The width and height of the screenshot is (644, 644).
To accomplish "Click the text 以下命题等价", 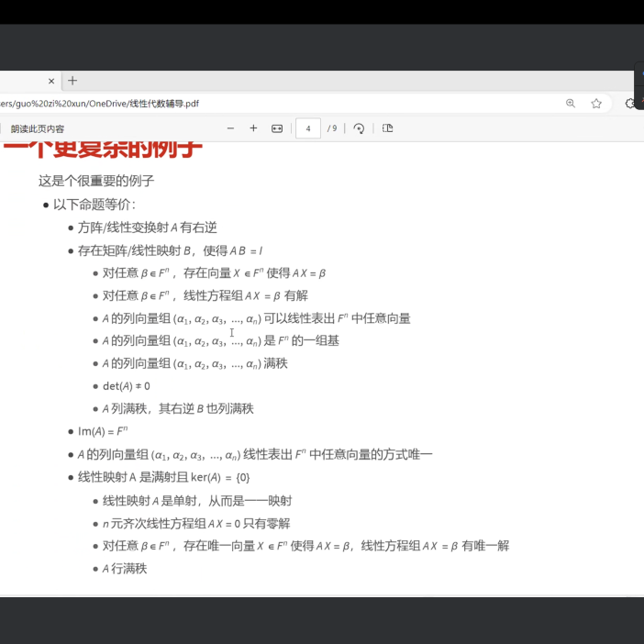I will click(94, 205).
